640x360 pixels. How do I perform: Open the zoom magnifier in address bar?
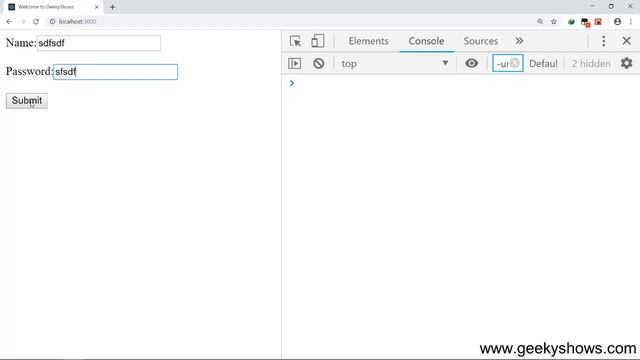[540, 22]
